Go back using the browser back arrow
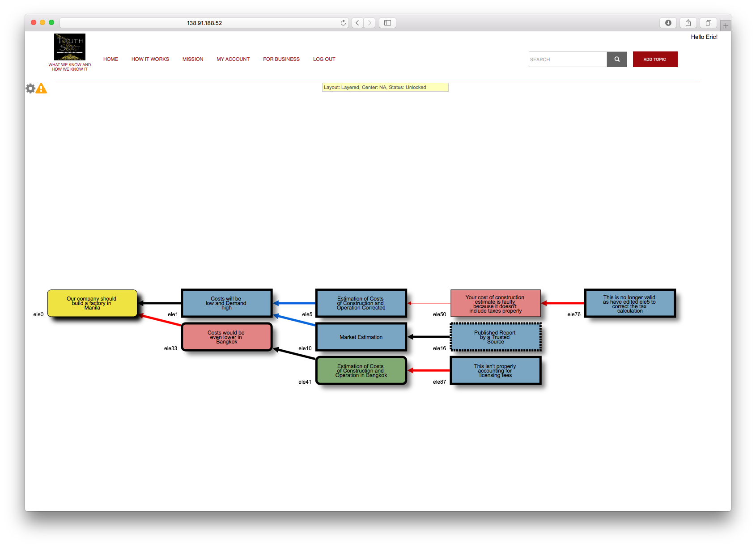756x547 pixels. [x=357, y=23]
